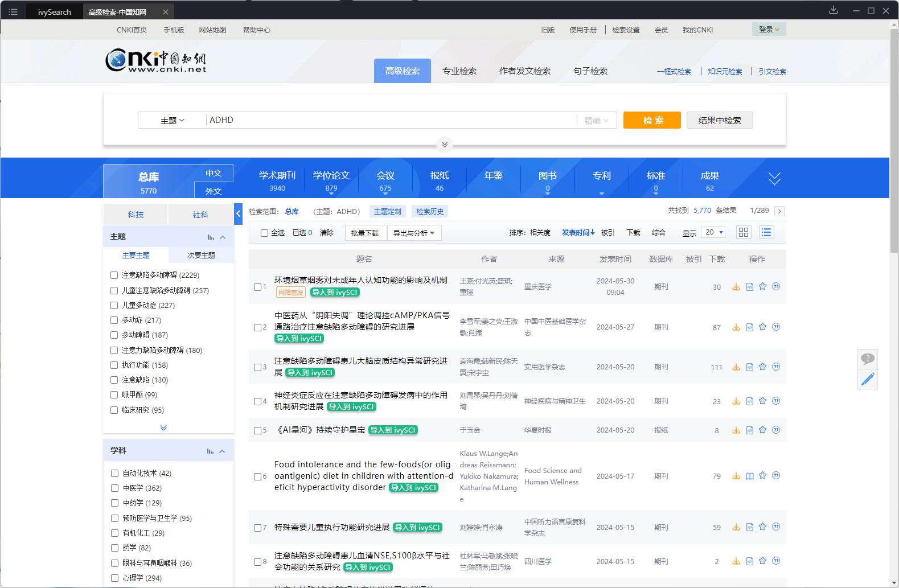Click 结果中检索 button

click(x=720, y=120)
